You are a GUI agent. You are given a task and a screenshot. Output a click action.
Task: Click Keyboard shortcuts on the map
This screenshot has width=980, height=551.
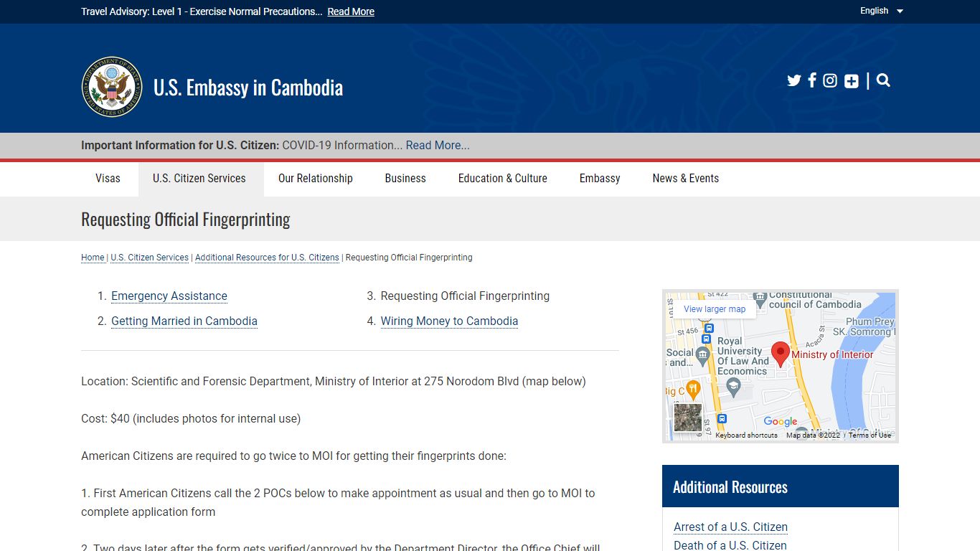tap(746, 435)
